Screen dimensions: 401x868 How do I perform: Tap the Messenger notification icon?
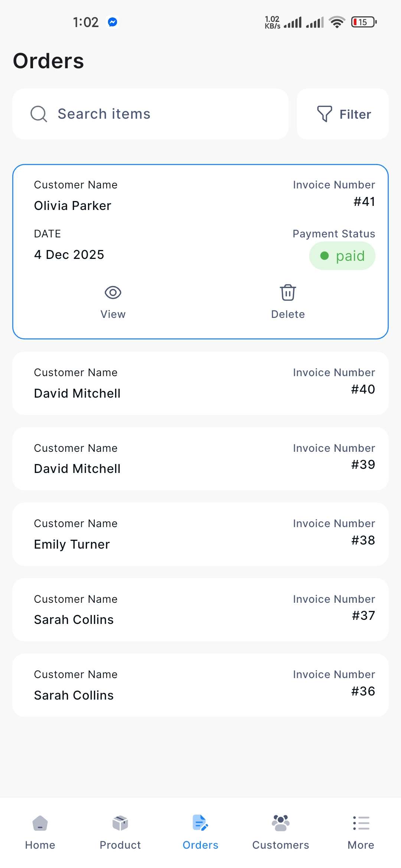pos(113,22)
